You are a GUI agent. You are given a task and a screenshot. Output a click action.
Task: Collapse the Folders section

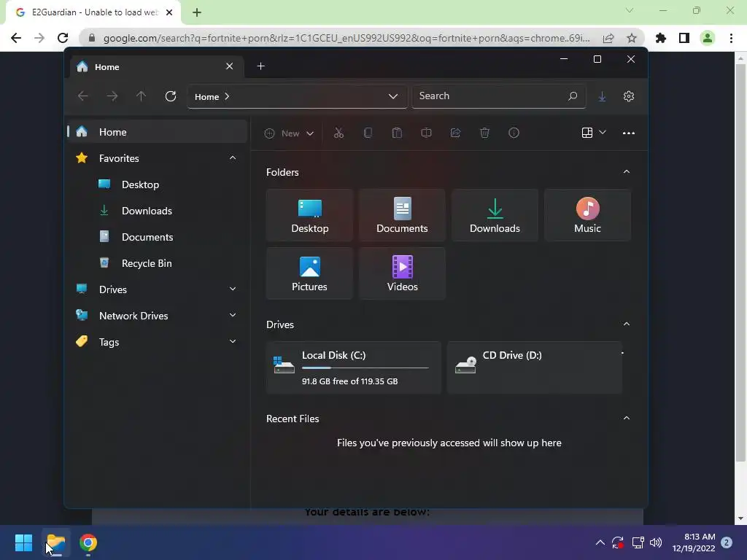(627, 172)
